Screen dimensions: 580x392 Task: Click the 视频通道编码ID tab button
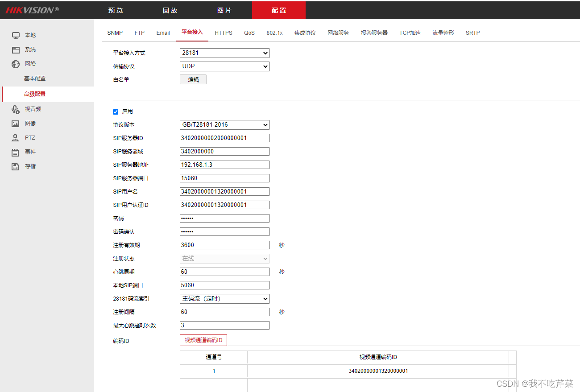click(x=203, y=340)
